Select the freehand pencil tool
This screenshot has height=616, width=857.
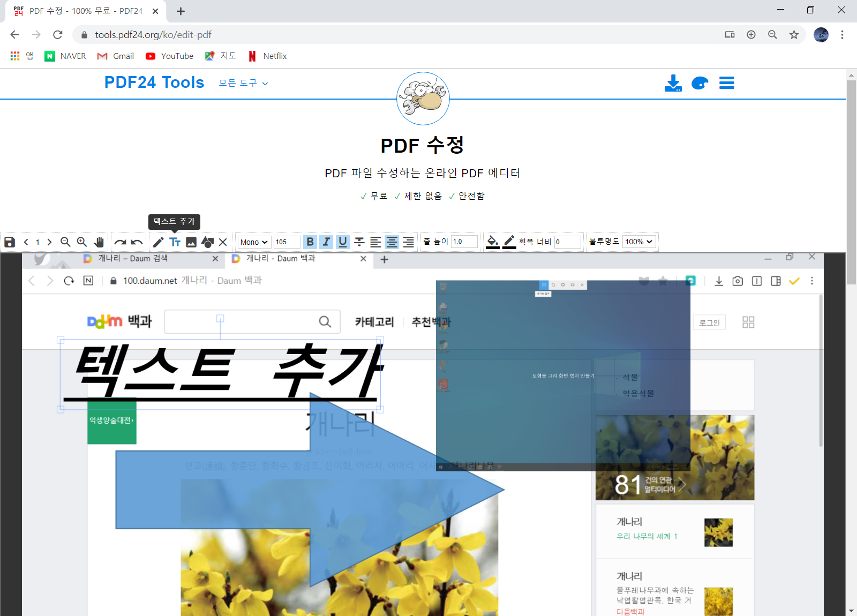coord(158,242)
